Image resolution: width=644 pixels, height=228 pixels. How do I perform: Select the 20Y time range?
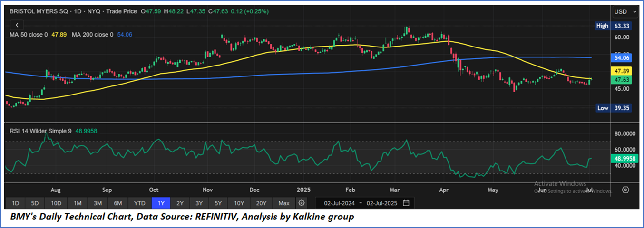[x=261, y=203]
